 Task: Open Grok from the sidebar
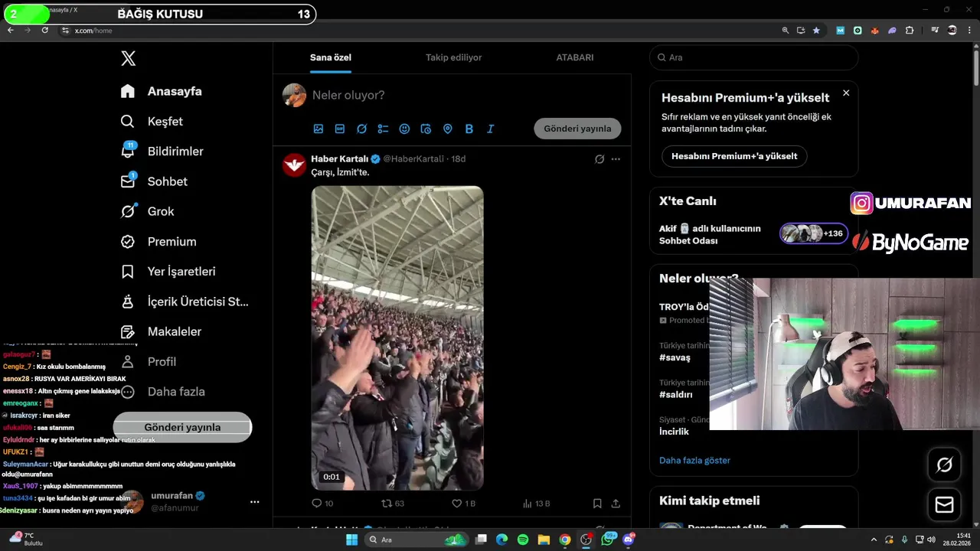coord(147,211)
